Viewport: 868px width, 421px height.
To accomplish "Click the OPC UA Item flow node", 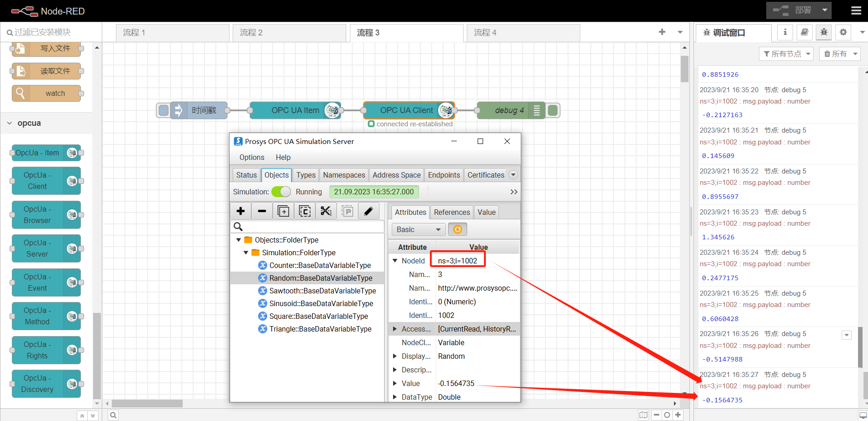I will pyautogui.click(x=295, y=110).
